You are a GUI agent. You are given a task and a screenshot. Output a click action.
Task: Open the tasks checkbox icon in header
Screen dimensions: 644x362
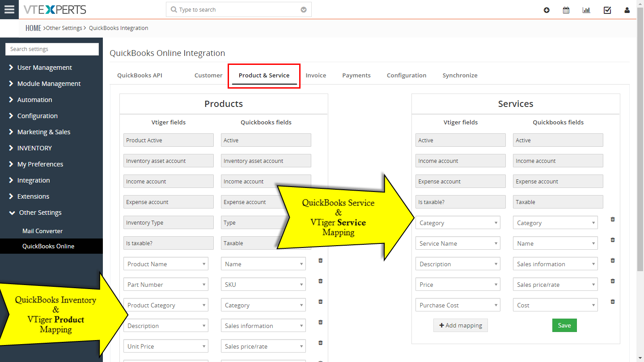607,10
